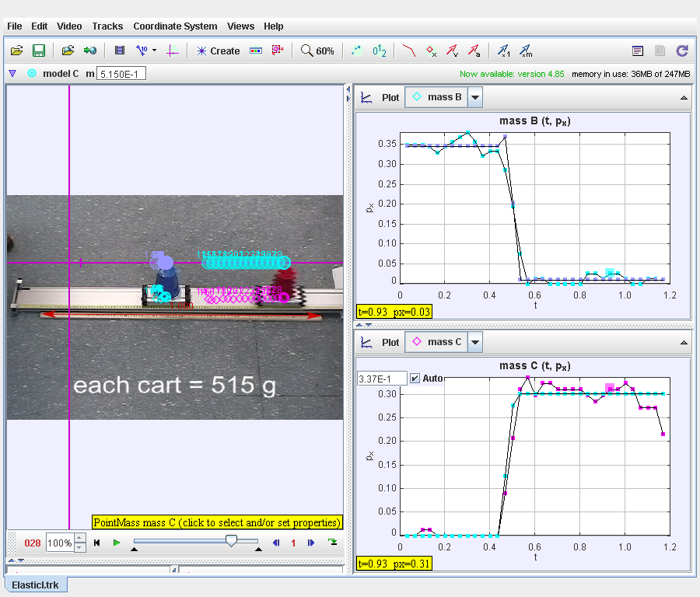Open the 60% zoom magnifier control
This screenshot has height=597, width=700.
point(317,51)
